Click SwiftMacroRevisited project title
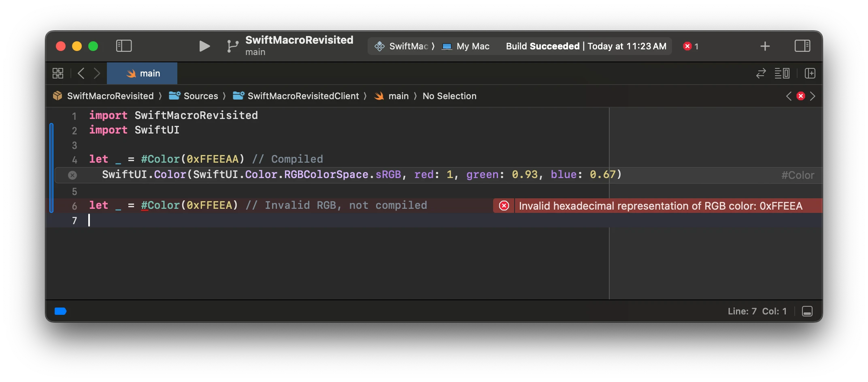The image size is (868, 382). (299, 40)
